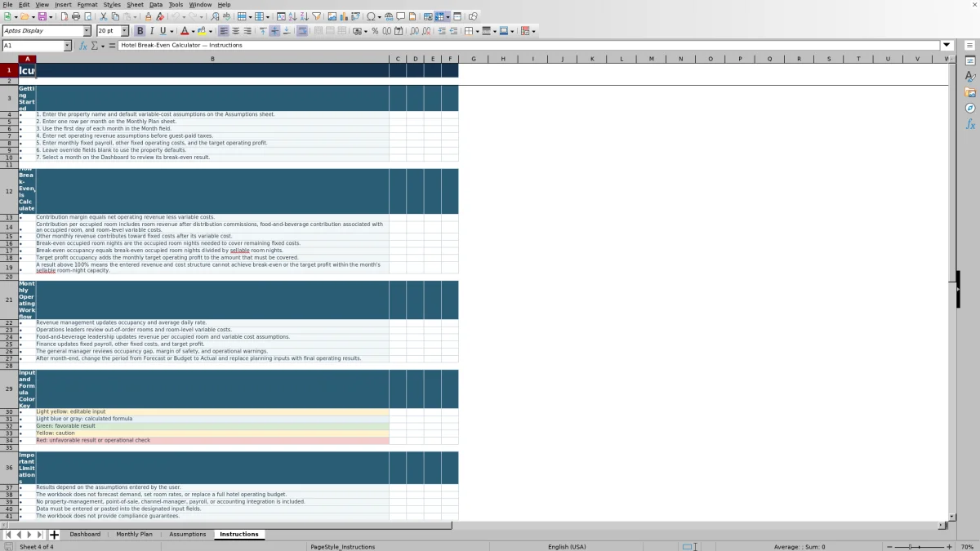980x551 pixels.
Task: Toggle Underline formatting
Action: [x=163, y=31]
